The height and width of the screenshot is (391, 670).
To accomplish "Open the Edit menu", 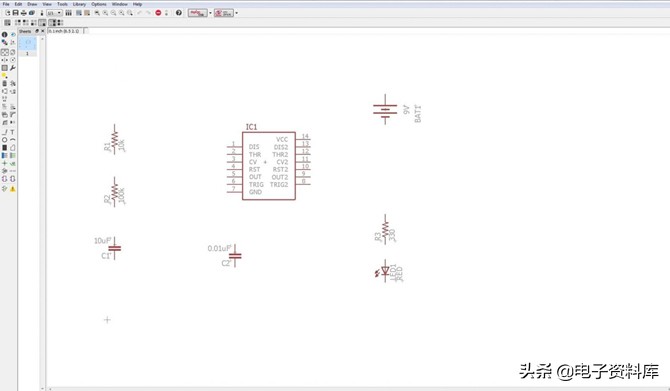I will click(18, 4).
